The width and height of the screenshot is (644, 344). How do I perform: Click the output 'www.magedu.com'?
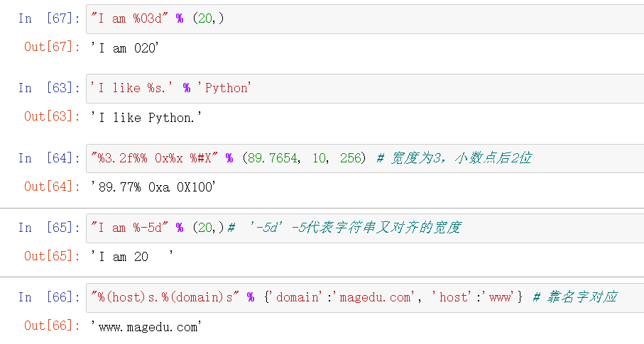coord(147,326)
